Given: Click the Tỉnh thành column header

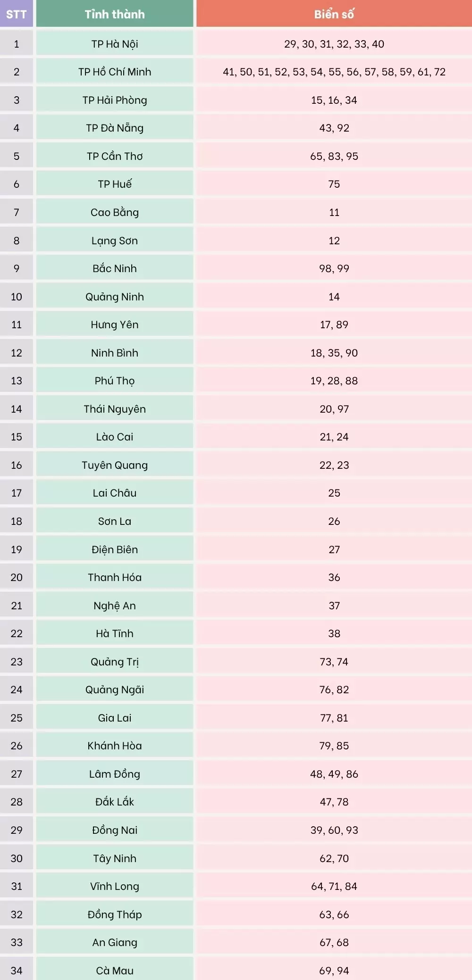Looking at the screenshot, I should [115, 14].
